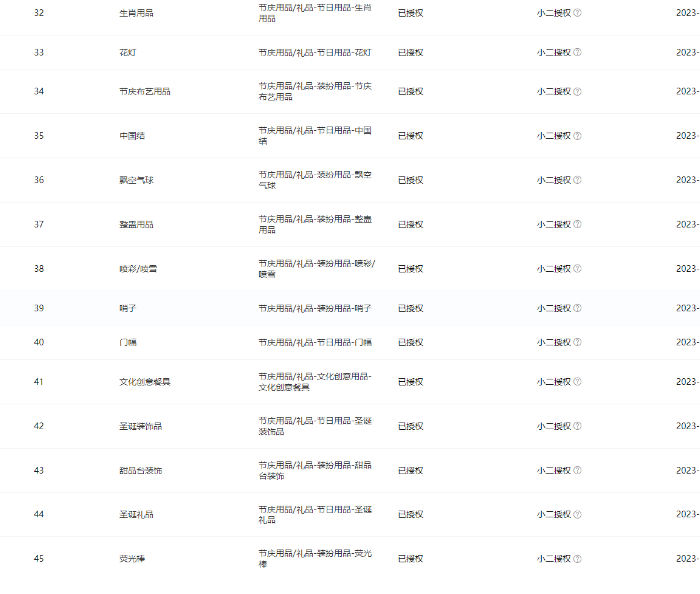Select row number 38 cell
This screenshot has width=700, height=594.
point(39,269)
